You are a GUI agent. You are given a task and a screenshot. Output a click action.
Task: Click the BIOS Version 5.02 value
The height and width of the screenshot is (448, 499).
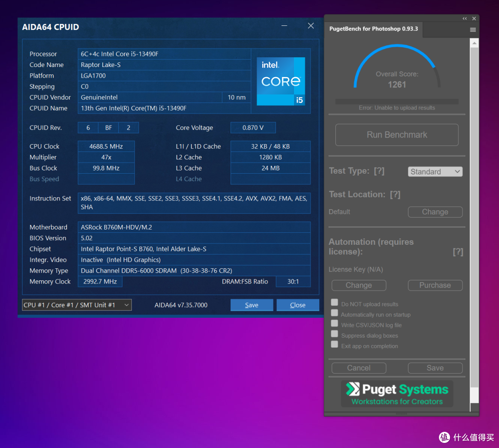(x=194, y=238)
